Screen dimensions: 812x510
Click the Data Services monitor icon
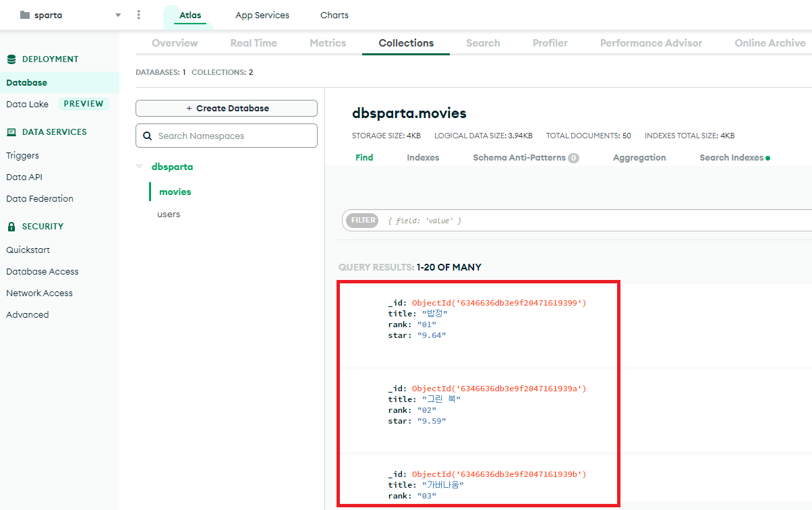click(x=11, y=132)
